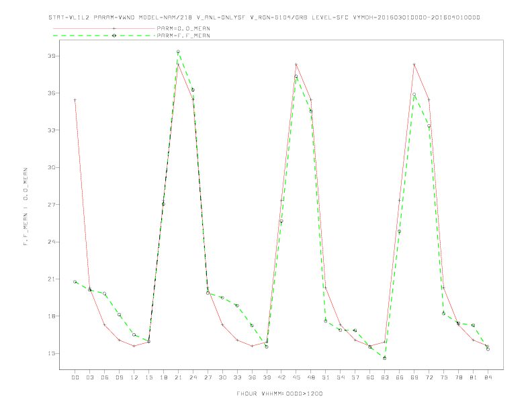Click the y-axis tick label 33
The image size is (532, 411).
(x=52, y=130)
